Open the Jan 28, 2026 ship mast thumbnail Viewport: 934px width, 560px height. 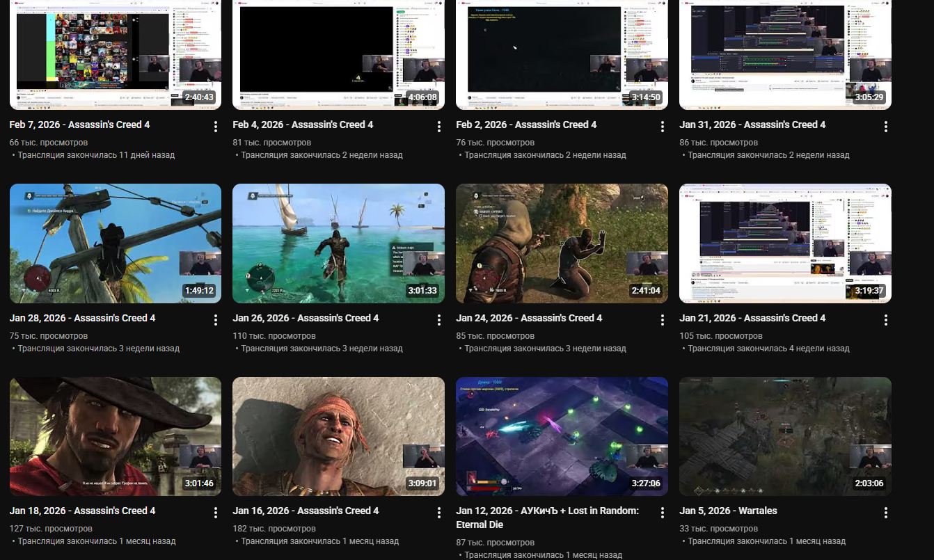(116, 243)
